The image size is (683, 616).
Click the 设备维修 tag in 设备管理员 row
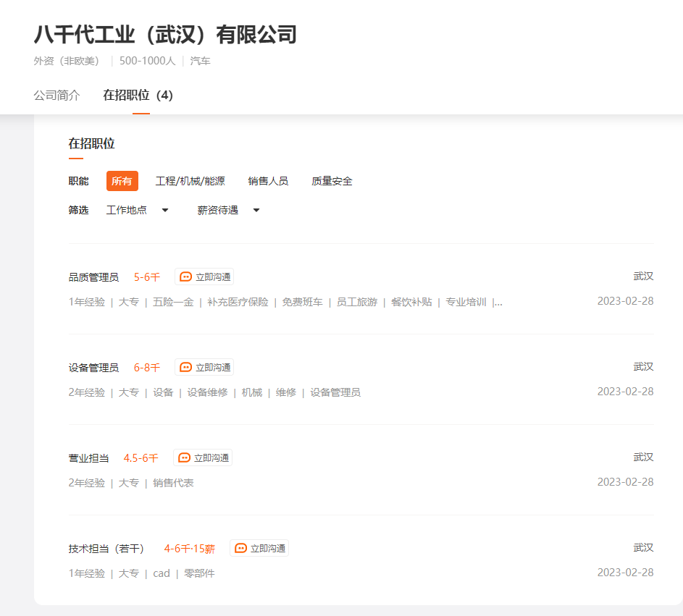(207, 392)
